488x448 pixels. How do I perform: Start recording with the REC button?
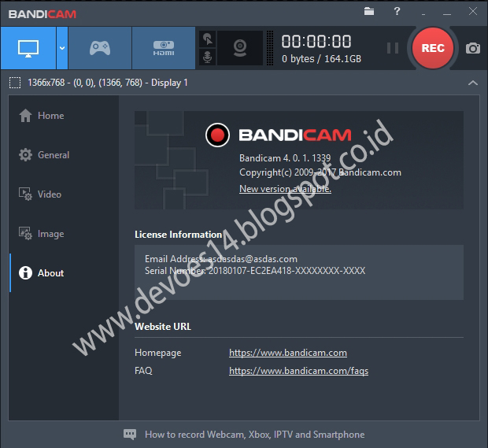[x=433, y=48]
